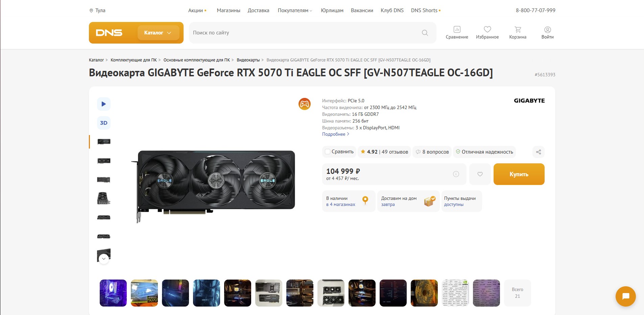Open the Сравнение comparison icon in header
Viewport: 644px width, 315px height.
point(457,33)
